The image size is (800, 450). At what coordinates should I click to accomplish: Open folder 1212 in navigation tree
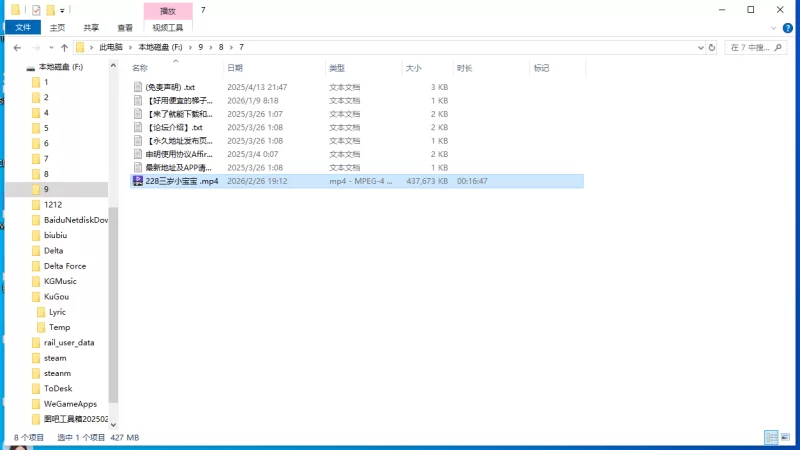[x=53, y=205]
